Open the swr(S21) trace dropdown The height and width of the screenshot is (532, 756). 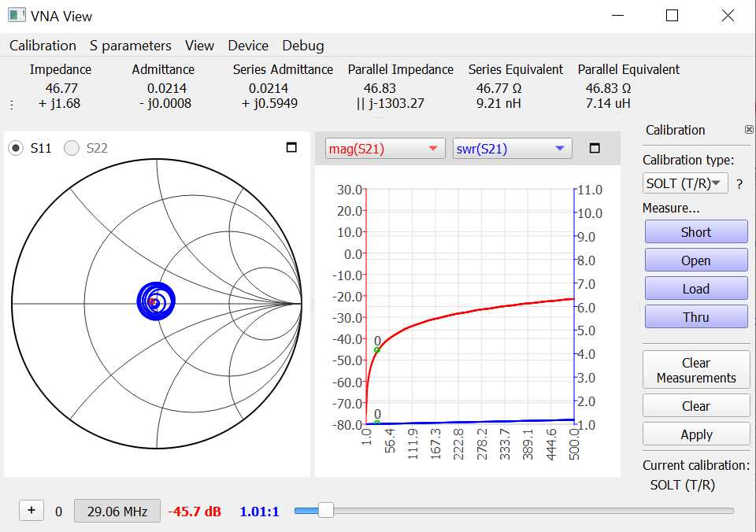(512, 149)
